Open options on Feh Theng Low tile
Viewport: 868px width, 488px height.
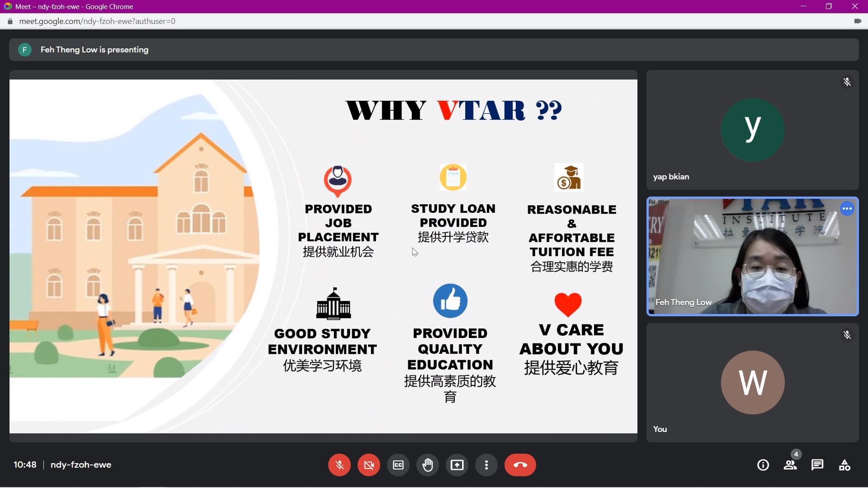[847, 209]
